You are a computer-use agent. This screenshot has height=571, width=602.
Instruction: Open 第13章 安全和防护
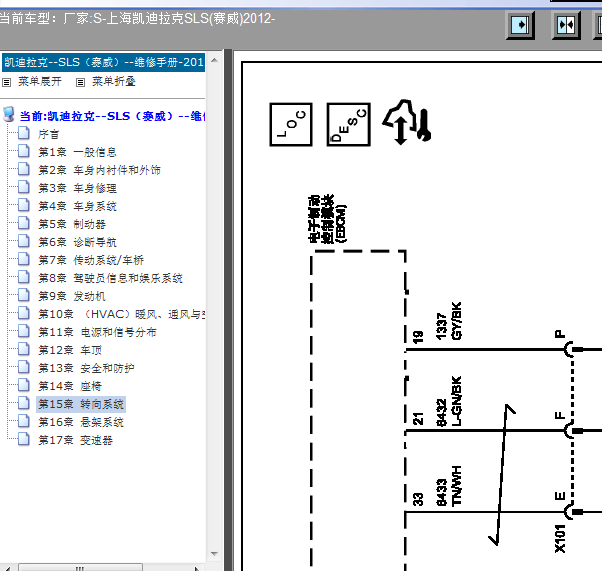pyautogui.click(x=86, y=368)
